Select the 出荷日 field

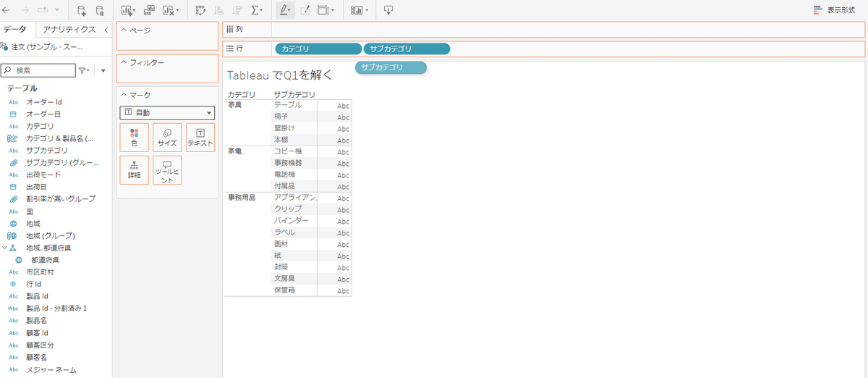point(38,187)
